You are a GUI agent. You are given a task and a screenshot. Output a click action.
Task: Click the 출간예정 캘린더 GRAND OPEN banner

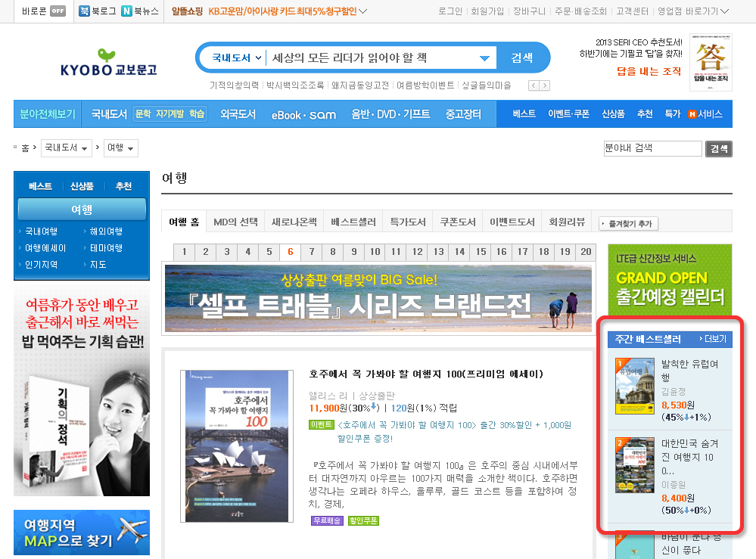(x=670, y=280)
